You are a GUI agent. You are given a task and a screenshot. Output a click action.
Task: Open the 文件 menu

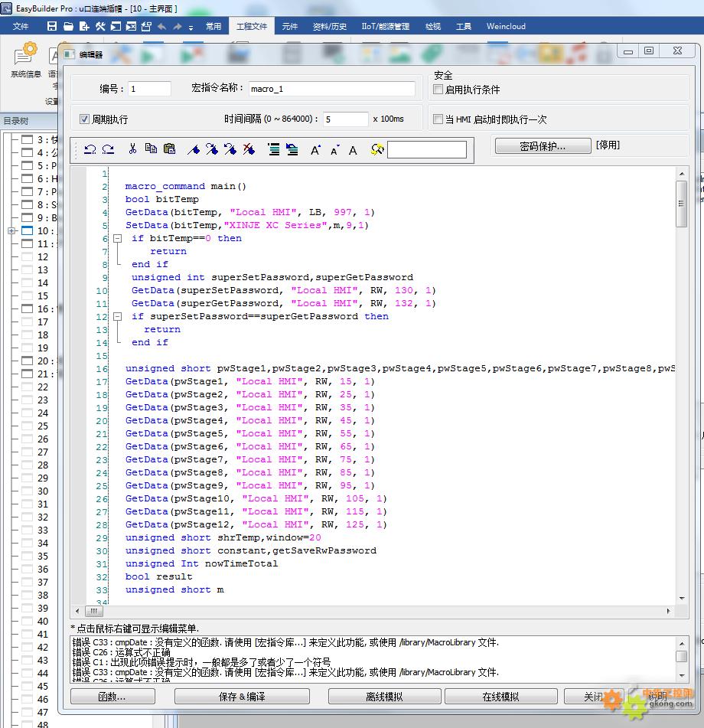point(21,27)
